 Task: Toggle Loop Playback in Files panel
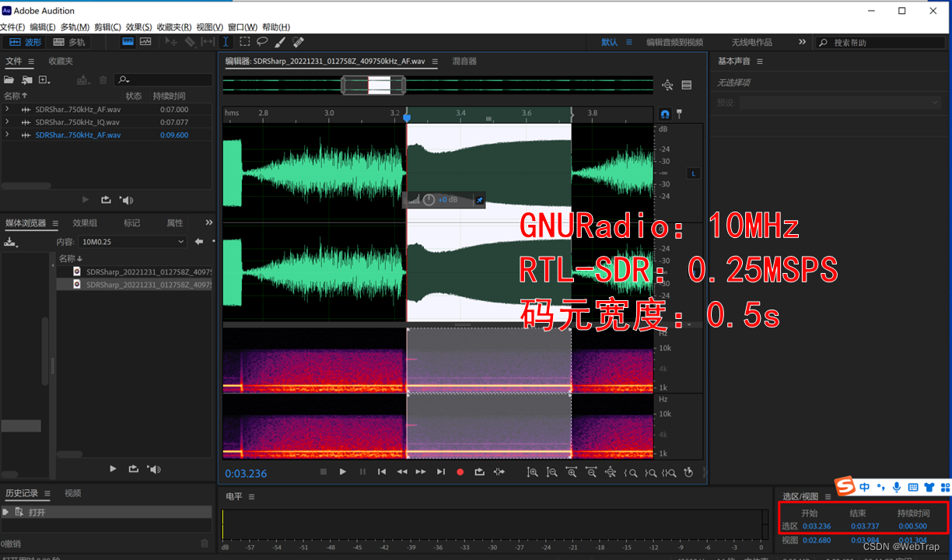106,200
